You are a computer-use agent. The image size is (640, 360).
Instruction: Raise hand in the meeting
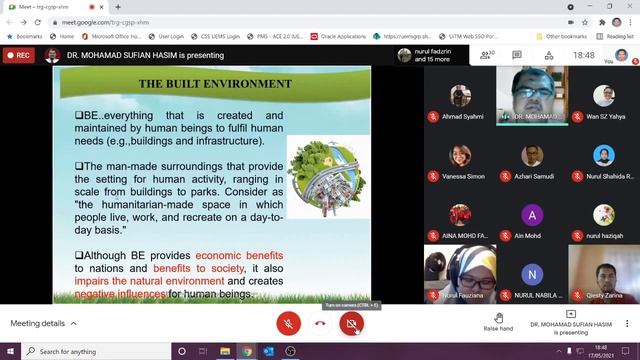point(498,322)
